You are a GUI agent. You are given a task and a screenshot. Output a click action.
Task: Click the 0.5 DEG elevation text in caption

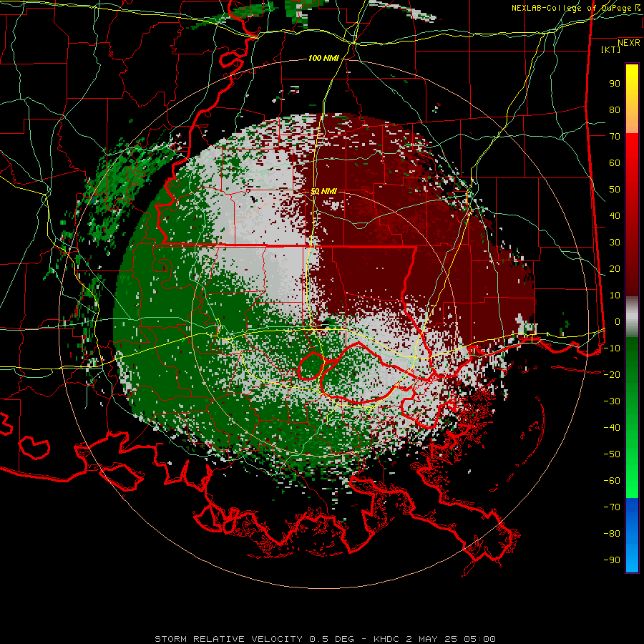pyautogui.click(x=331, y=639)
